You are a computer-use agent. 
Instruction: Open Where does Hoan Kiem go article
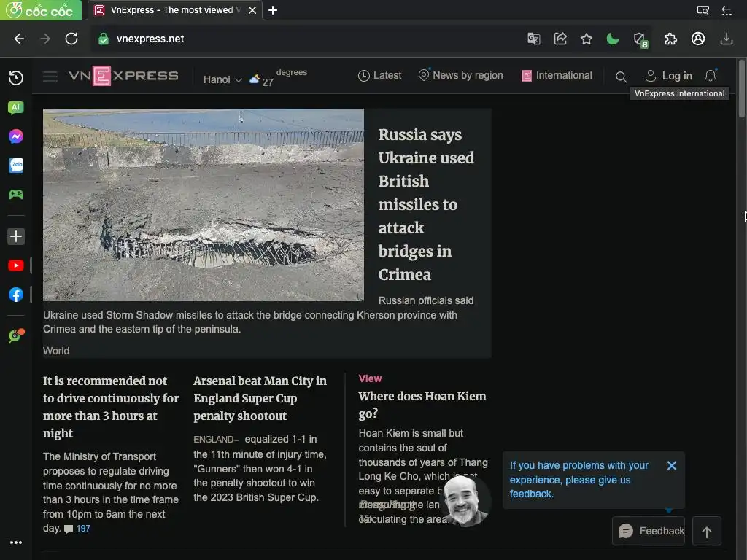click(422, 405)
